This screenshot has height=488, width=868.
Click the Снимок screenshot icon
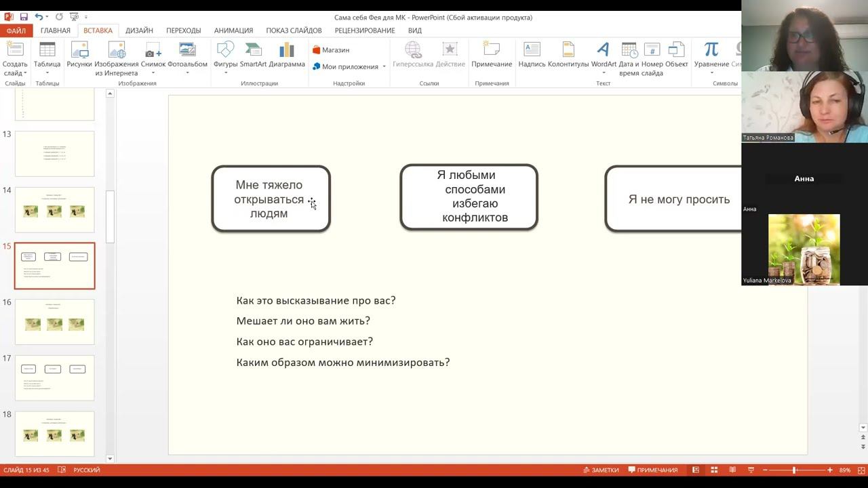click(153, 49)
